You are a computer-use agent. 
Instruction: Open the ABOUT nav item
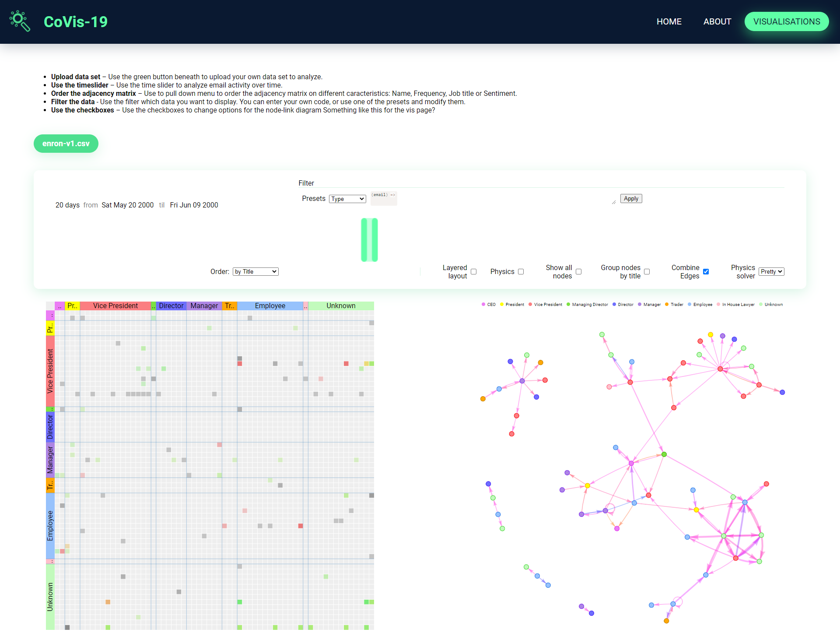pos(717,21)
